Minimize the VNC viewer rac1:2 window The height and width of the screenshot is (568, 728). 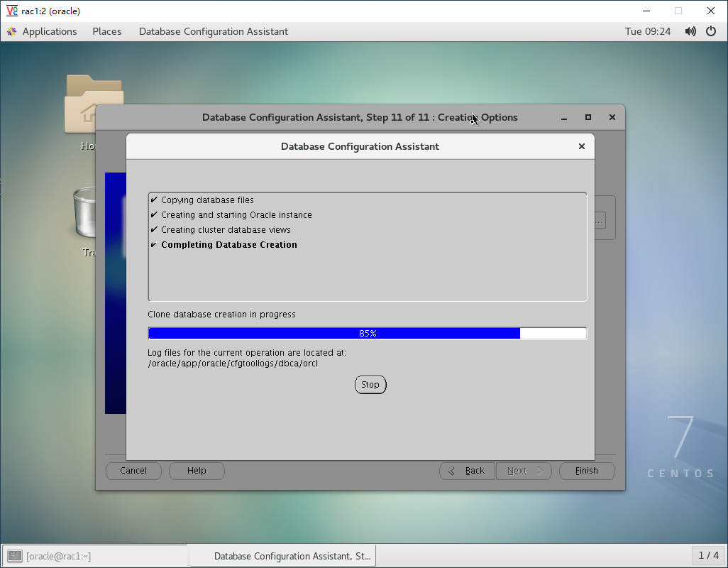(x=646, y=11)
